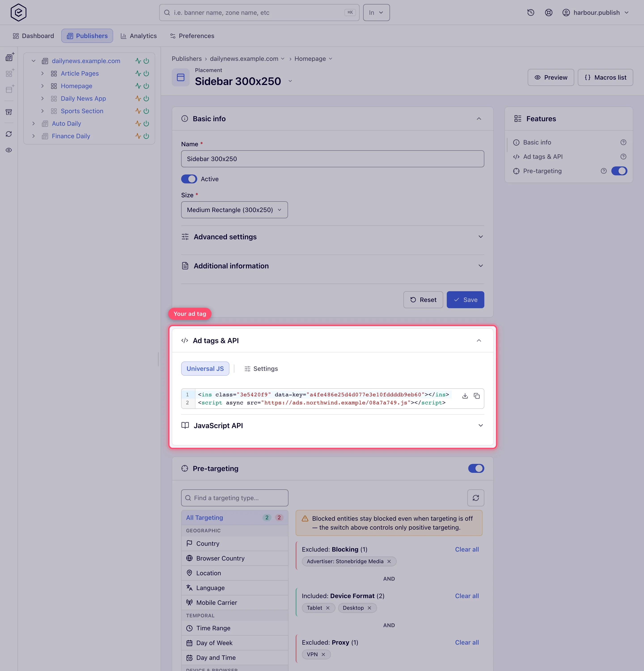This screenshot has width=644, height=671.
Task: Expand JavaScript API section
Action: click(333, 426)
